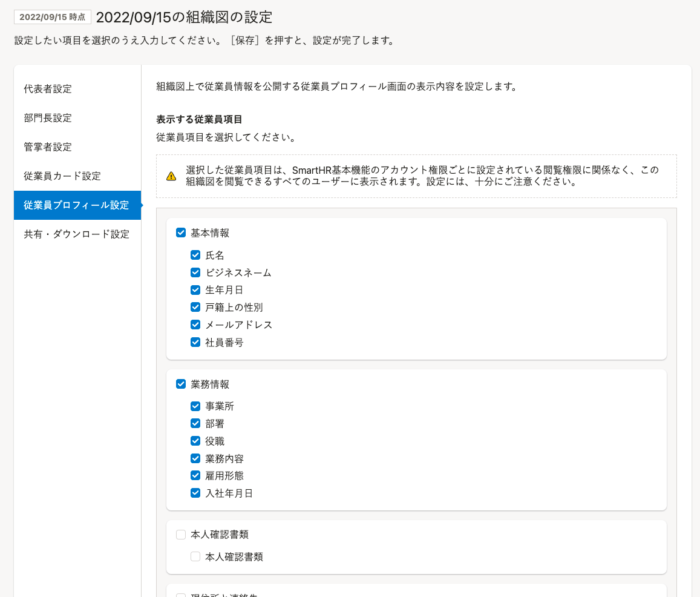Select the 管掌者設定 menu item
The image size is (700, 597).
pyautogui.click(x=48, y=147)
